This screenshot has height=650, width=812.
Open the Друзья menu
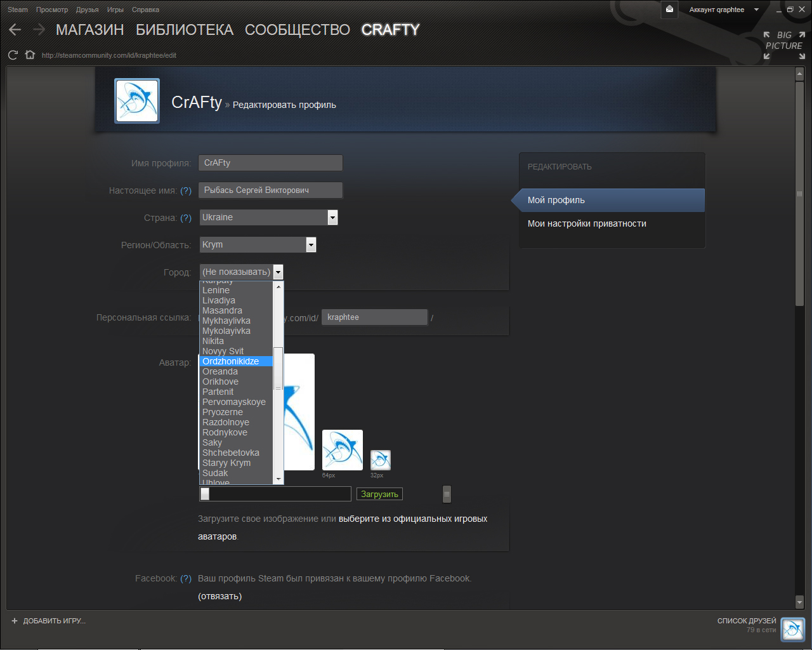[x=88, y=10]
